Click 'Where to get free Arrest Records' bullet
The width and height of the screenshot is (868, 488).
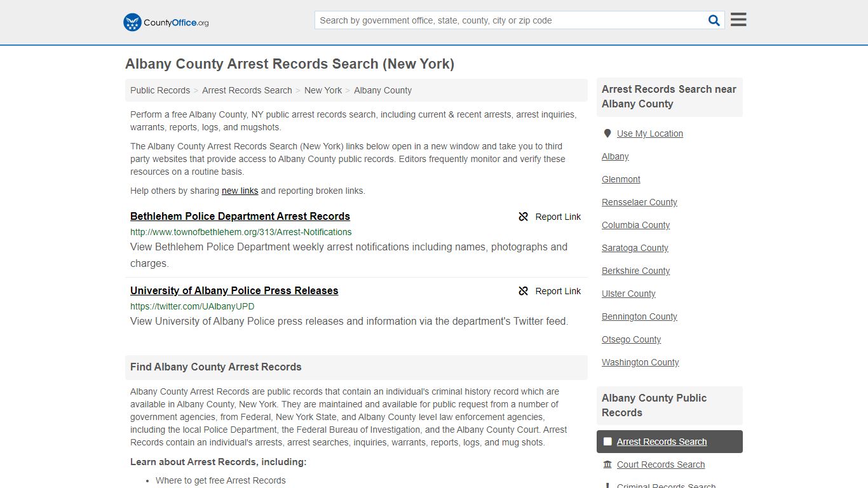tap(220, 480)
